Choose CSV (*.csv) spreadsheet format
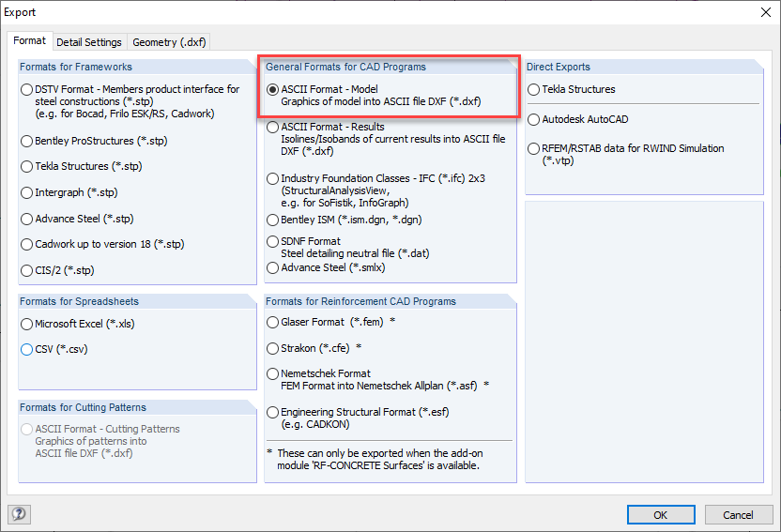The image size is (781, 532). pos(27,349)
